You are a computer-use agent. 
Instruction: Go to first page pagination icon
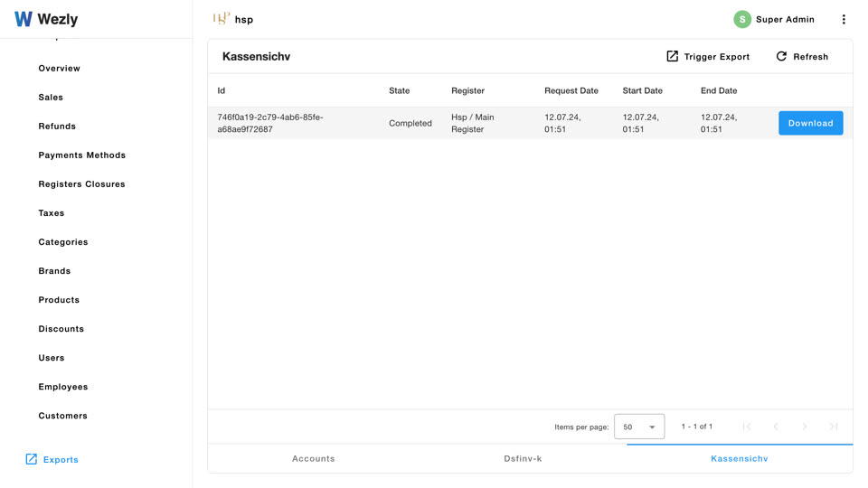pos(747,427)
